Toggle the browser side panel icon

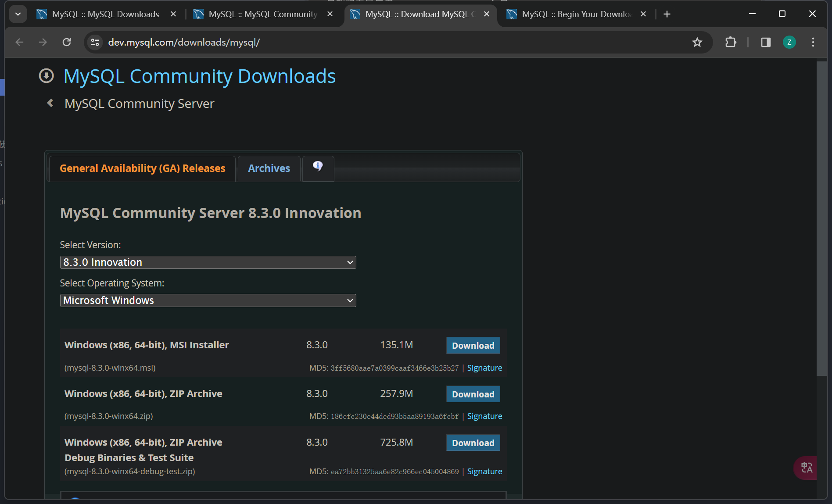(766, 42)
